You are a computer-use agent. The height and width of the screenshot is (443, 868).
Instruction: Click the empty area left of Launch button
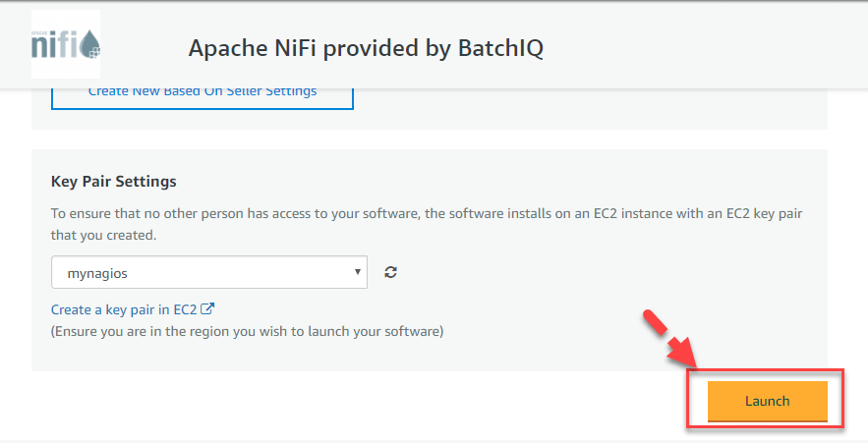point(393,403)
